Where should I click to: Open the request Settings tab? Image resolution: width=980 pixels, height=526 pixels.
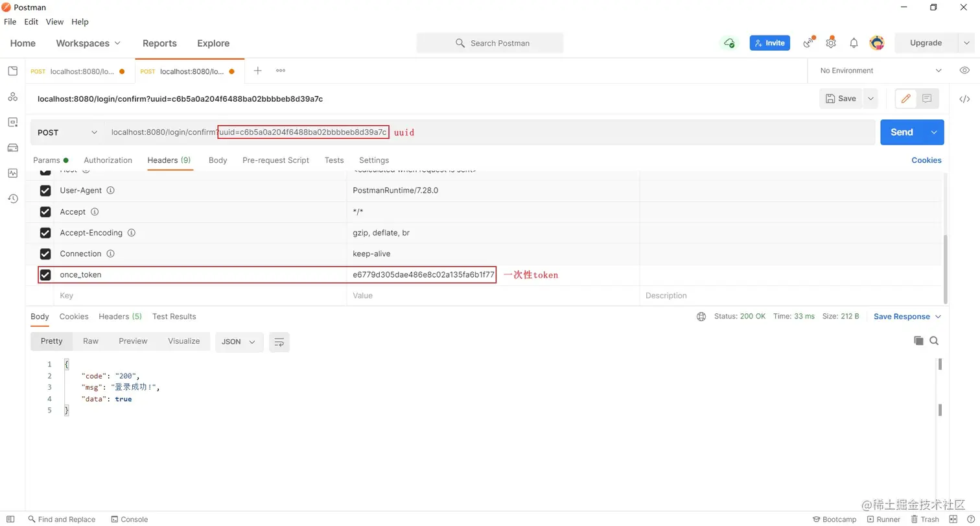(374, 160)
